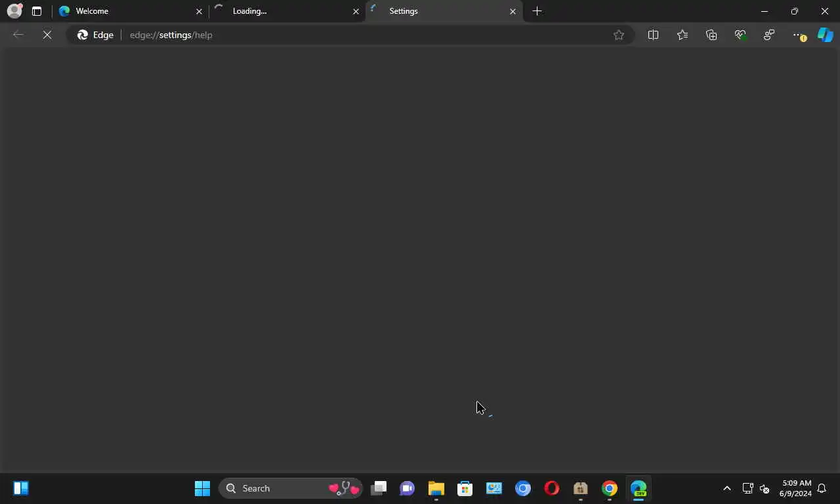Open split screen view

click(653, 35)
